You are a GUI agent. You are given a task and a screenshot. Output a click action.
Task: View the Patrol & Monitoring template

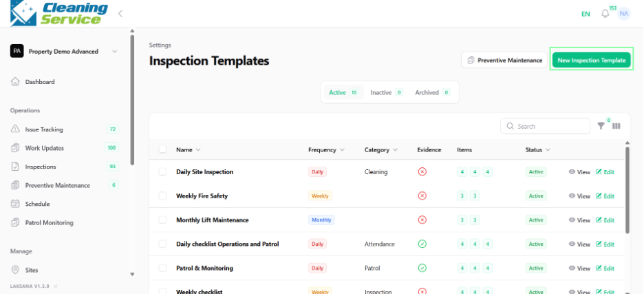[x=579, y=268]
